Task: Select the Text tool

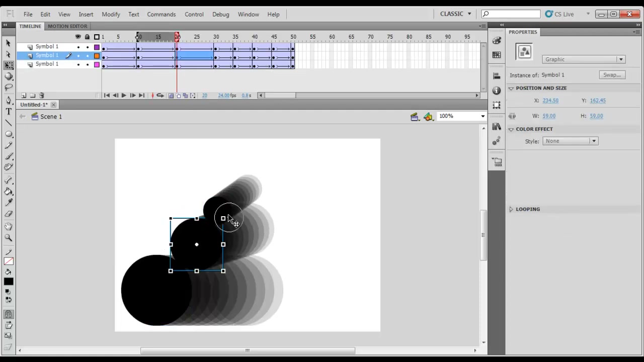Action: coord(9,112)
